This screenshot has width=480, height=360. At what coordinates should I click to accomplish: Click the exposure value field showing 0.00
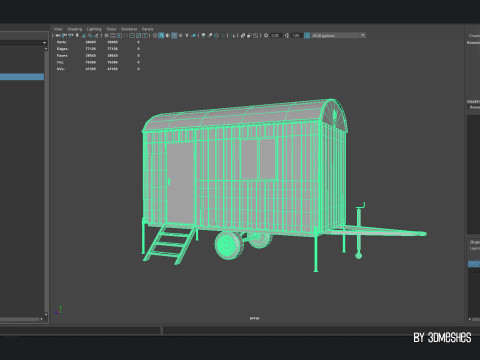pyautogui.click(x=275, y=35)
